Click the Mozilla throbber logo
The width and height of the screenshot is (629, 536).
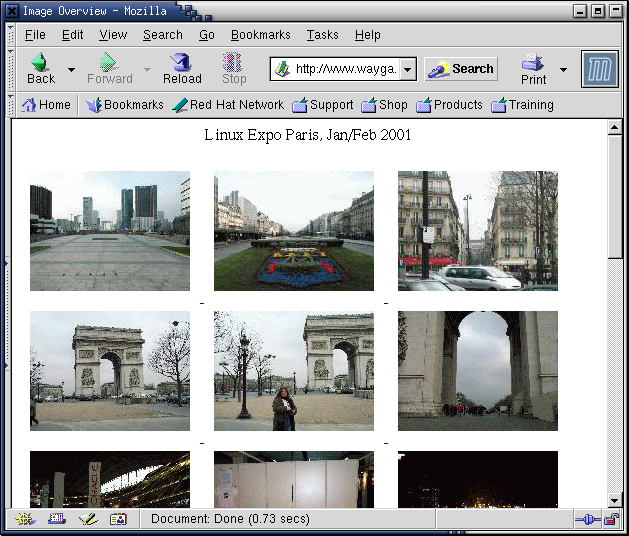tap(600, 69)
